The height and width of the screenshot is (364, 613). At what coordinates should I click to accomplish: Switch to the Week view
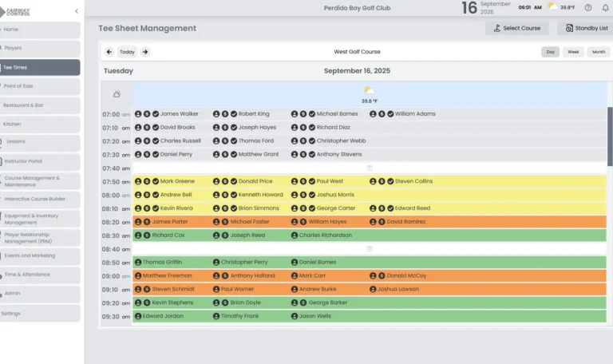(573, 52)
